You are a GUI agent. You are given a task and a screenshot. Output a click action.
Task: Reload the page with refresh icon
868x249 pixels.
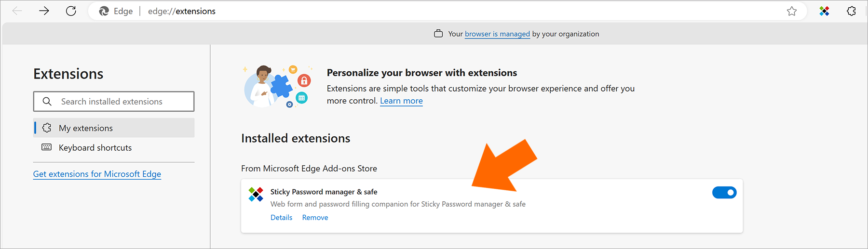[x=71, y=11]
